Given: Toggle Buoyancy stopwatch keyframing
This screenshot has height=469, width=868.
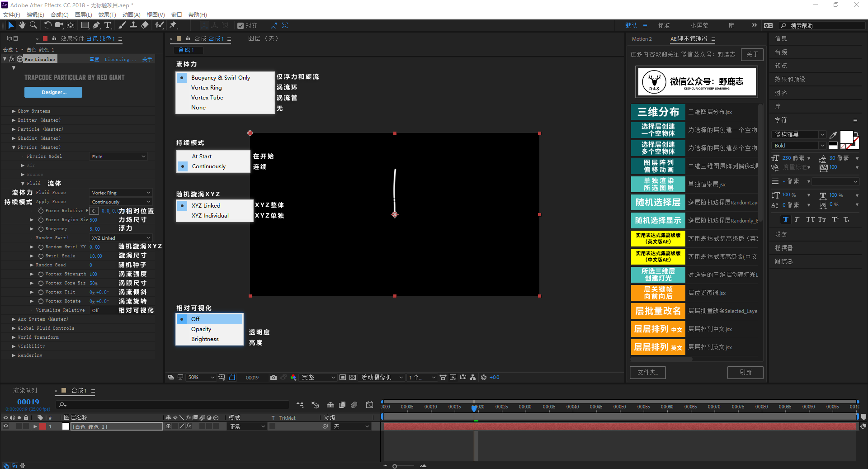Looking at the screenshot, I should point(41,229).
